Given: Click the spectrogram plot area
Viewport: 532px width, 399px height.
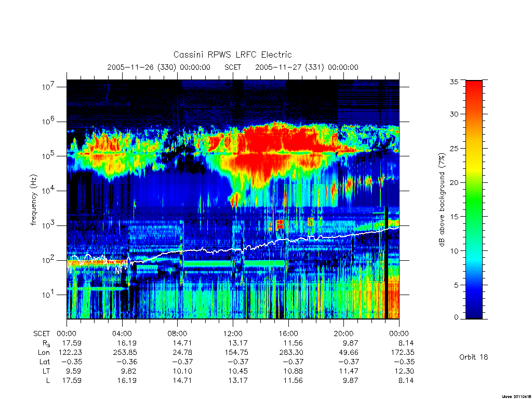Looking at the screenshot, I should pos(233,199).
